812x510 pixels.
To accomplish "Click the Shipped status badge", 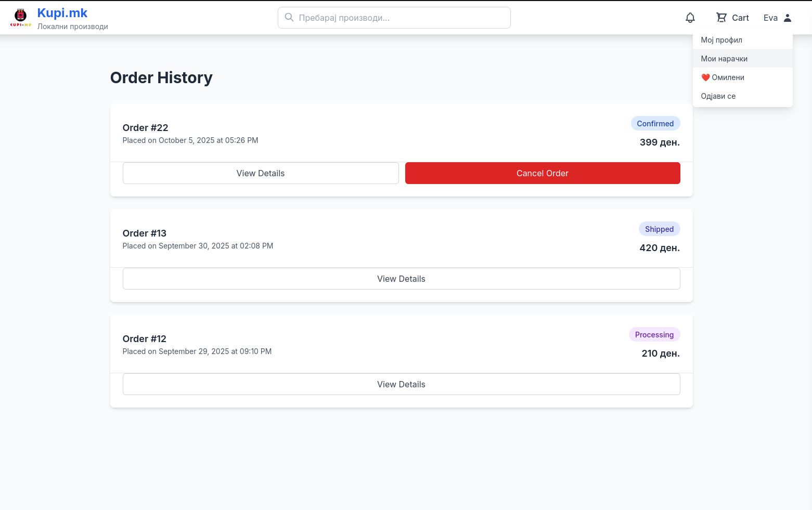I will (x=659, y=229).
